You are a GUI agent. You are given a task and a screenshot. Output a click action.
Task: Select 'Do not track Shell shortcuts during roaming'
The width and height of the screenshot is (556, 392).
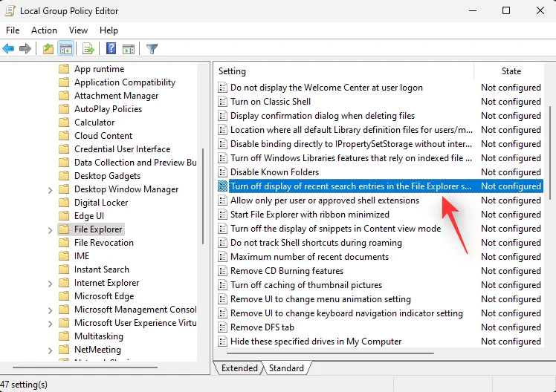click(316, 243)
